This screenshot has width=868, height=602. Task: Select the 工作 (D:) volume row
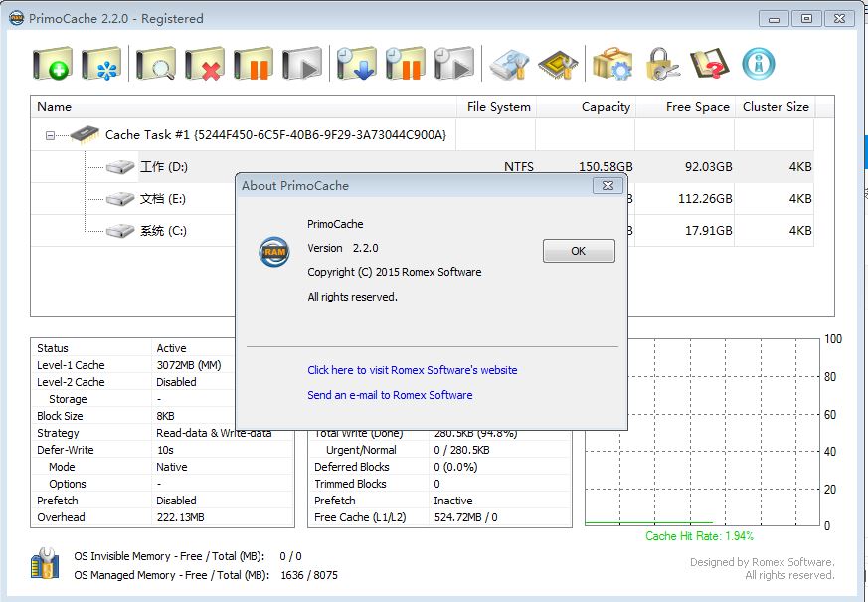click(x=163, y=167)
